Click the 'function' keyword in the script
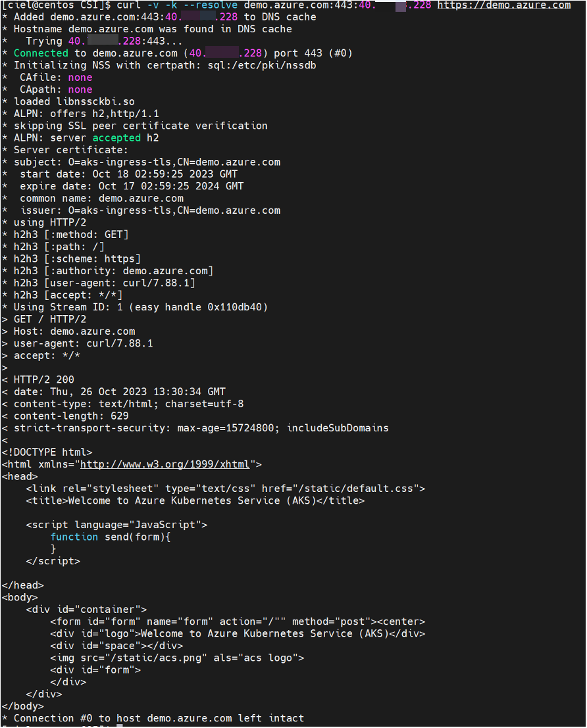The image size is (587, 728). point(74,537)
